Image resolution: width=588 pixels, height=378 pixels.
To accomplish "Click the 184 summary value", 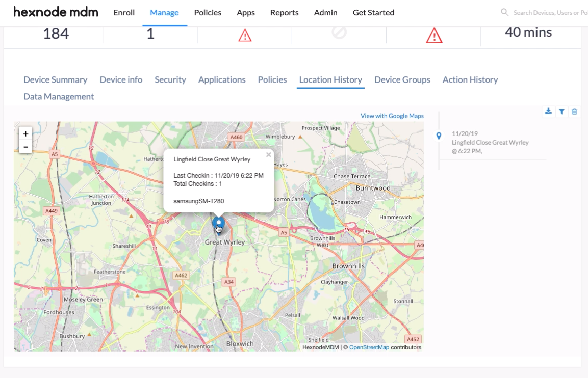I will point(56,33).
